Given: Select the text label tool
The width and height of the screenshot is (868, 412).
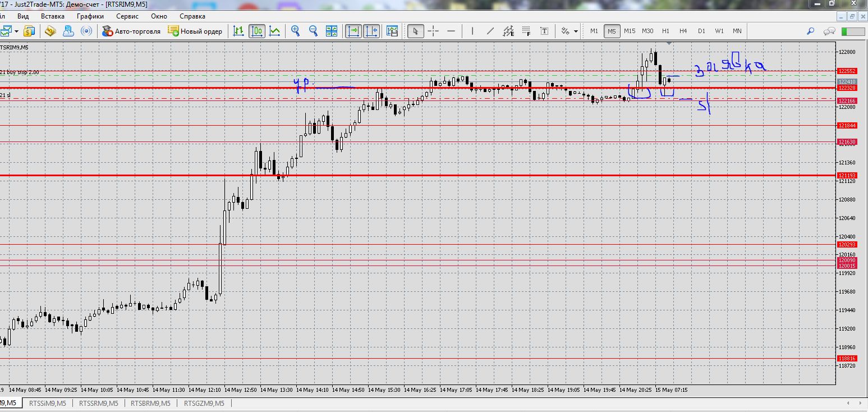Looking at the screenshot, I should click(x=544, y=31).
